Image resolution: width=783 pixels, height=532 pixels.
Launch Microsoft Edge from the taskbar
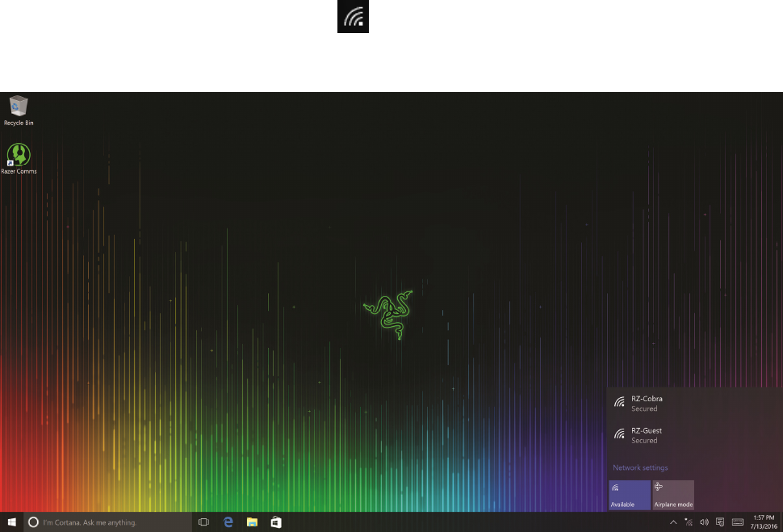[228, 522]
